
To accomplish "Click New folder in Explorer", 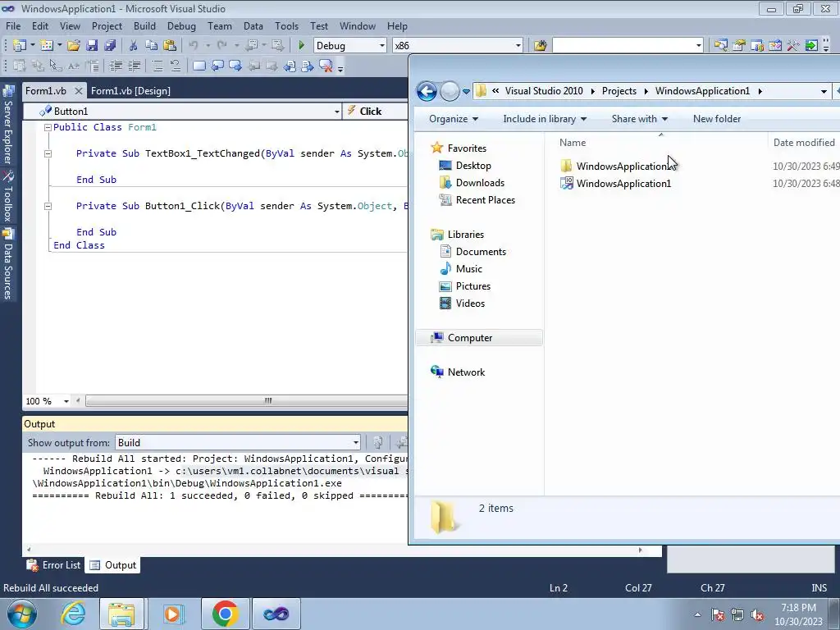I will point(717,119).
